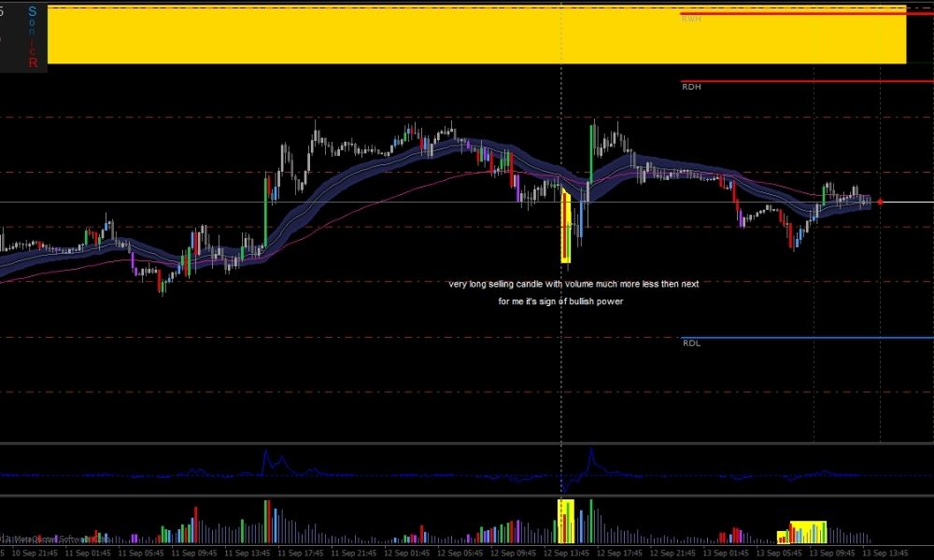Click the red dot price marker
934x560 pixels.
point(880,202)
